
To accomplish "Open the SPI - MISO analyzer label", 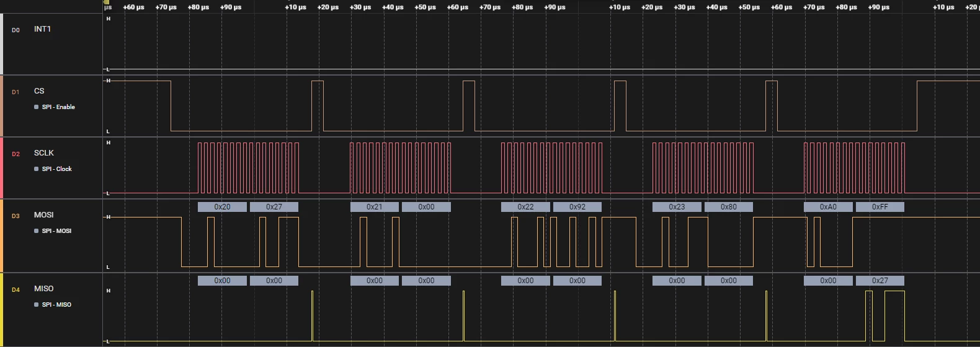I will tap(56, 305).
